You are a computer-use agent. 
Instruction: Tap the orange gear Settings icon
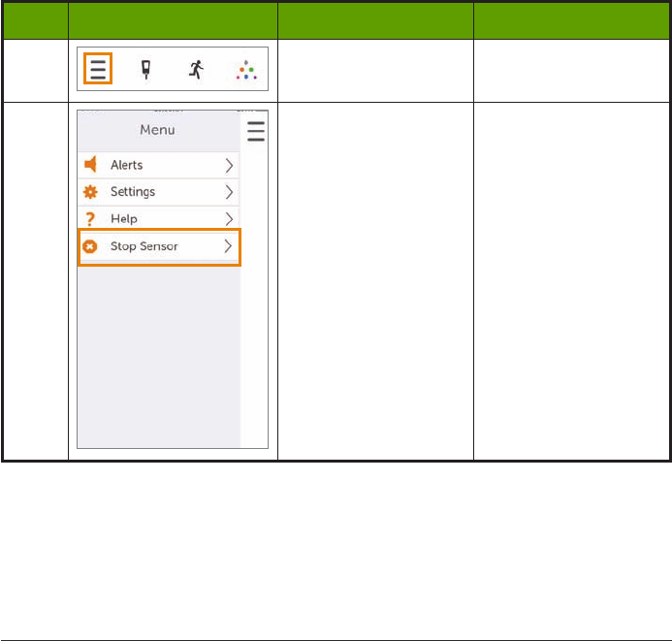pos(90,192)
